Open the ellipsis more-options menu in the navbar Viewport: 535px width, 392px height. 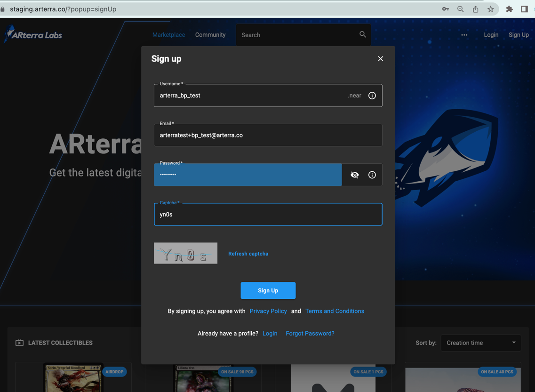[x=464, y=34]
